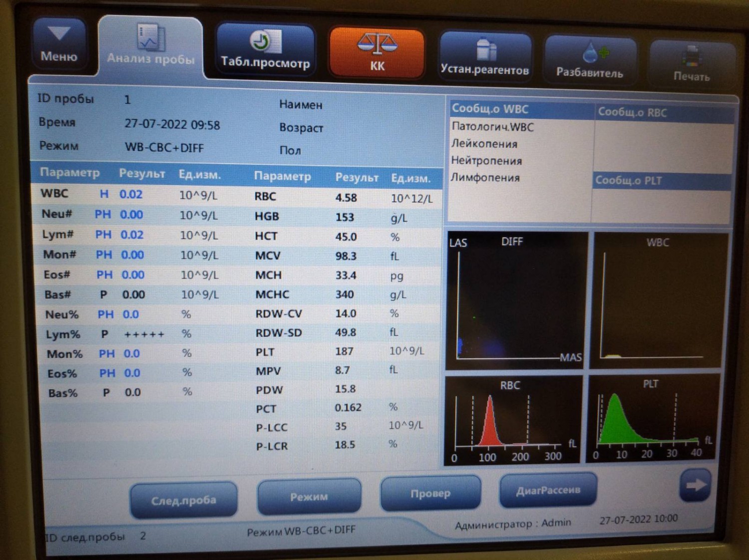Click the След.проба button
Viewport: 749px width, 560px height.
[183, 500]
